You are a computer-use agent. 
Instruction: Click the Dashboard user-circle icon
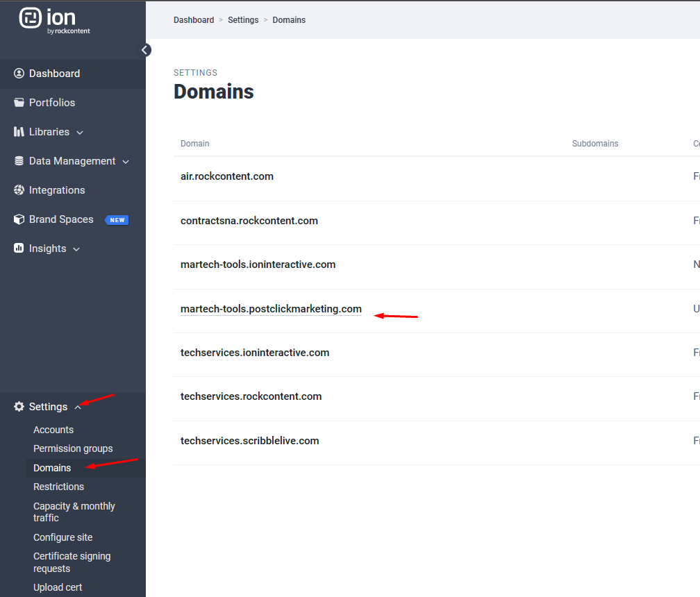tap(19, 73)
